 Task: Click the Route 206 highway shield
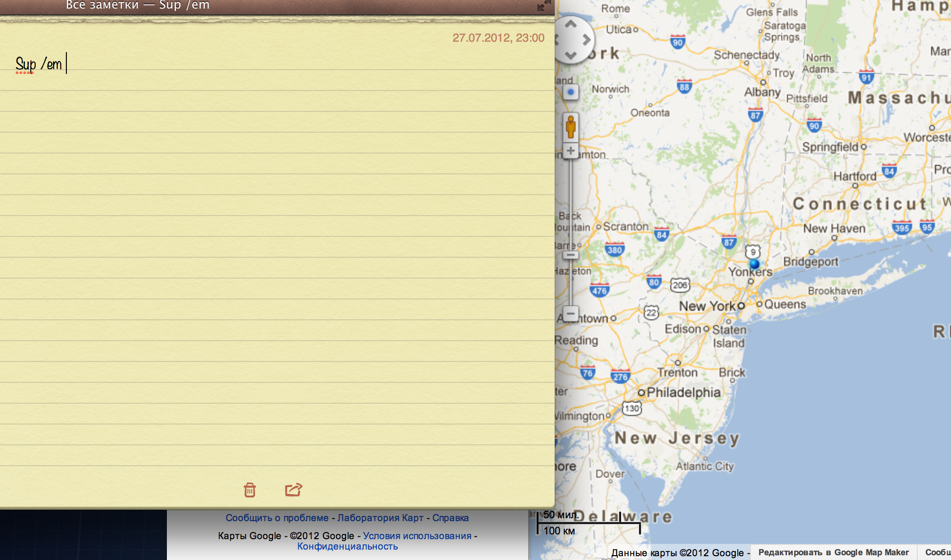click(x=680, y=285)
